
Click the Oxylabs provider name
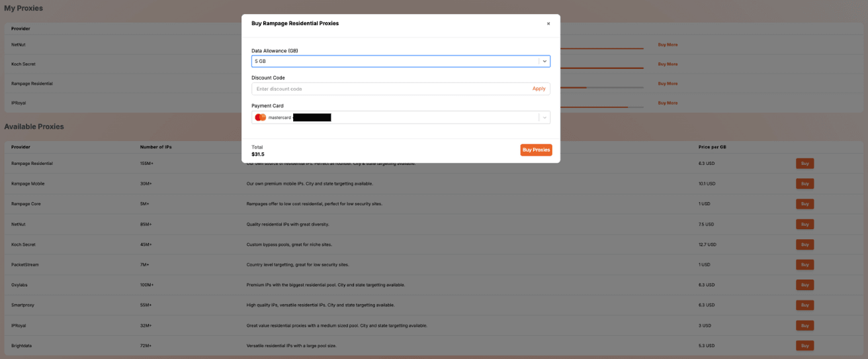(19, 285)
